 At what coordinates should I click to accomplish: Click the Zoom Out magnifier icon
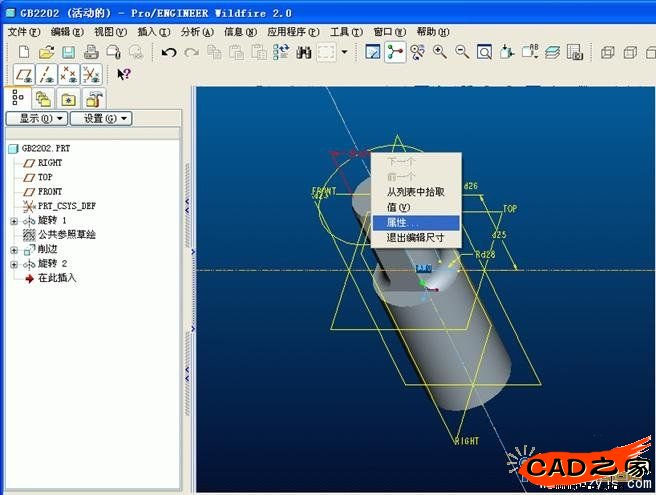[461, 52]
